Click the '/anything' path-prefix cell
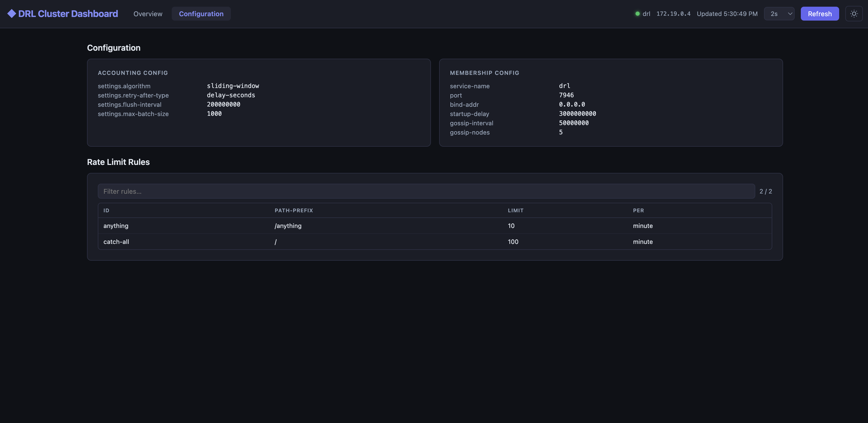 click(x=288, y=226)
